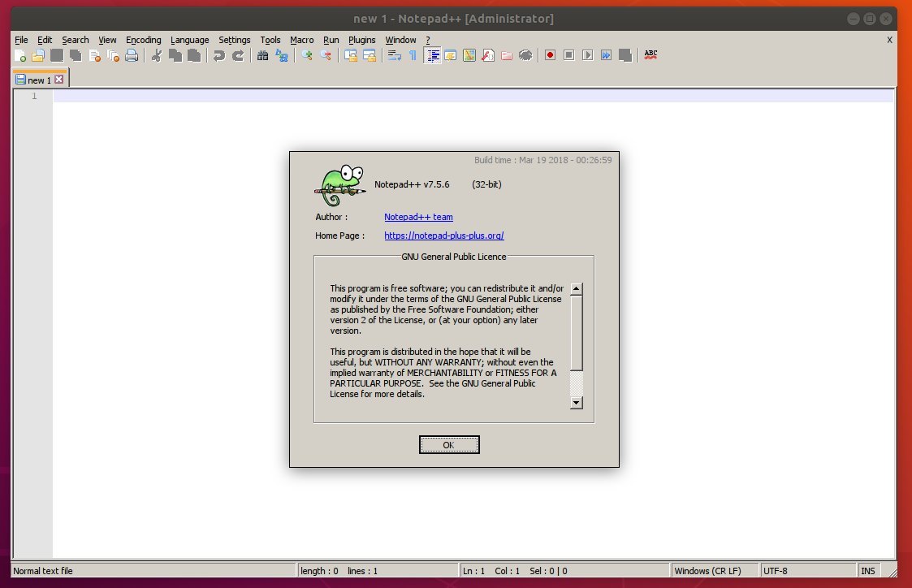Zoom in with the magnifier plus icon
The width and height of the screenshot is (912, 588).
point(306,55)
